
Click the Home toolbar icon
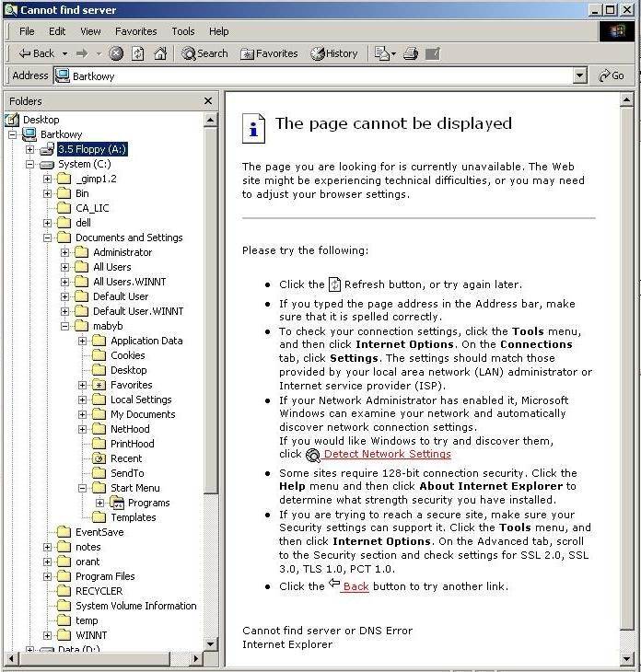pyautogui.click(x=160, y=53)
